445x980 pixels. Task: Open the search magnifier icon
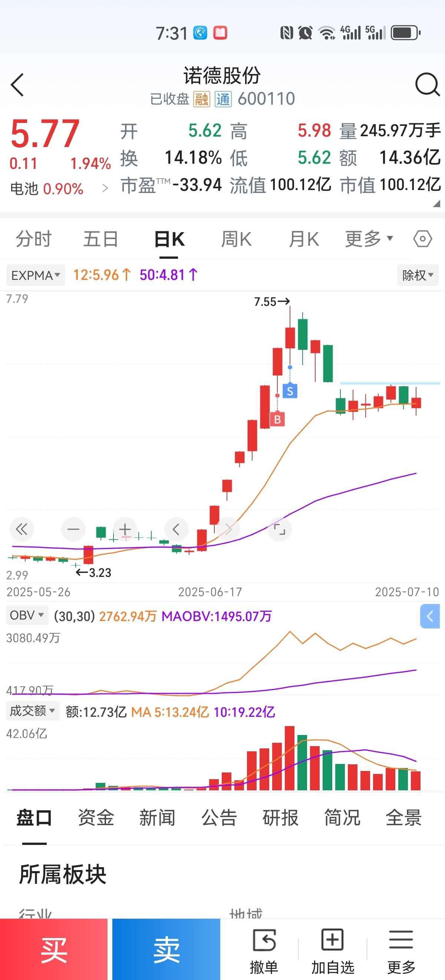tap(428, 85)
